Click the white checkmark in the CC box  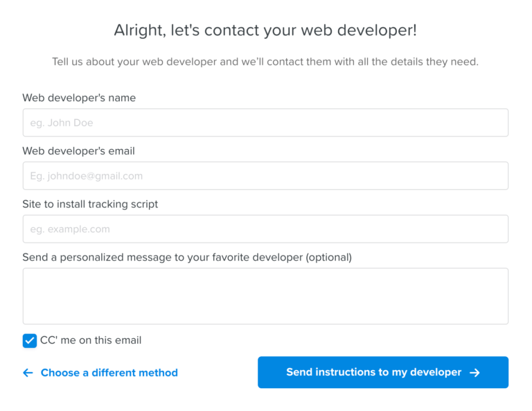click(30, 341)
